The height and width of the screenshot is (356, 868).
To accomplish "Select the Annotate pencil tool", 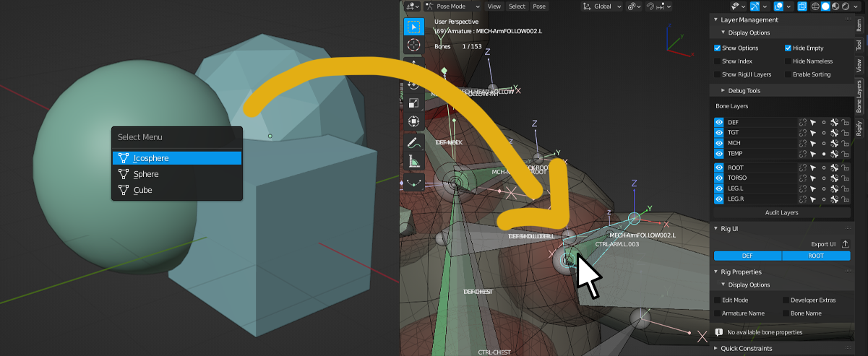I will (x=413, y=143).
